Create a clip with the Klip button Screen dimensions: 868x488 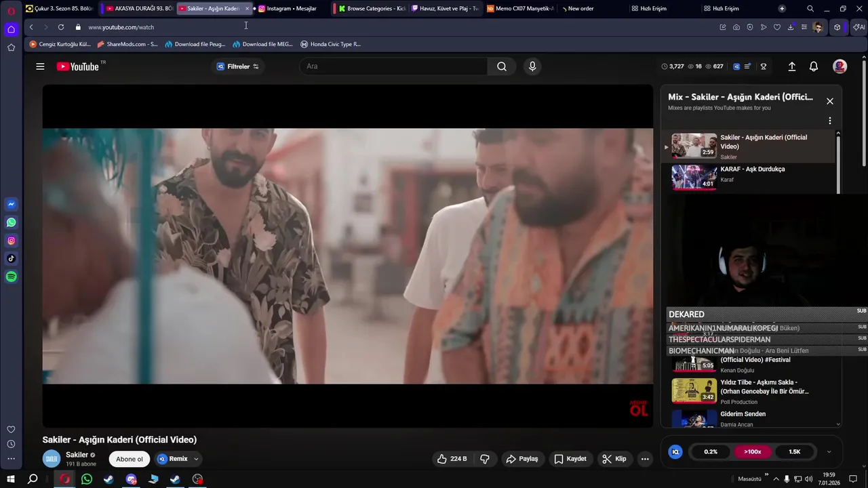tap(614, 459)
